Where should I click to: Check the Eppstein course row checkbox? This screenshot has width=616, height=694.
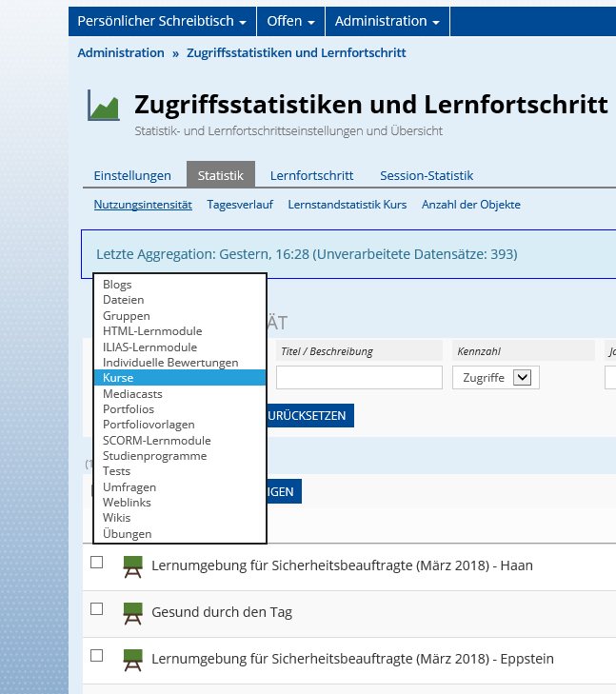96,656
